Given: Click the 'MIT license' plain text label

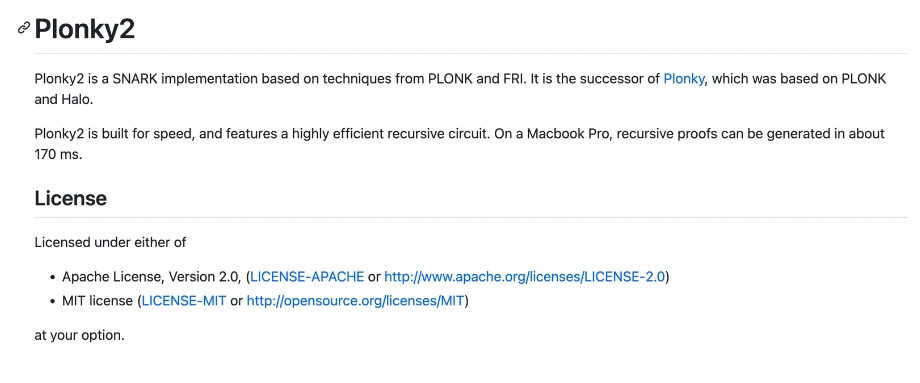Looking at the screenshot, I should (97, 301).
